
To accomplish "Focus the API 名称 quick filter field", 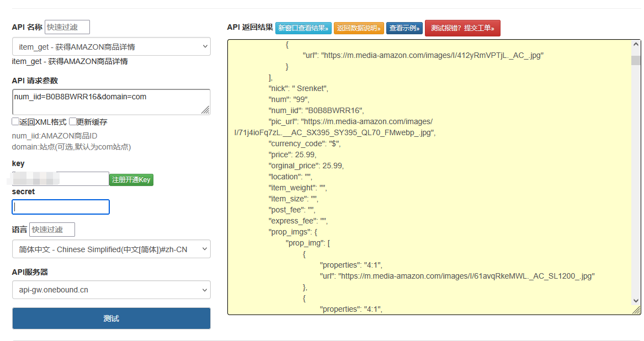I will (x=67, y=27).
